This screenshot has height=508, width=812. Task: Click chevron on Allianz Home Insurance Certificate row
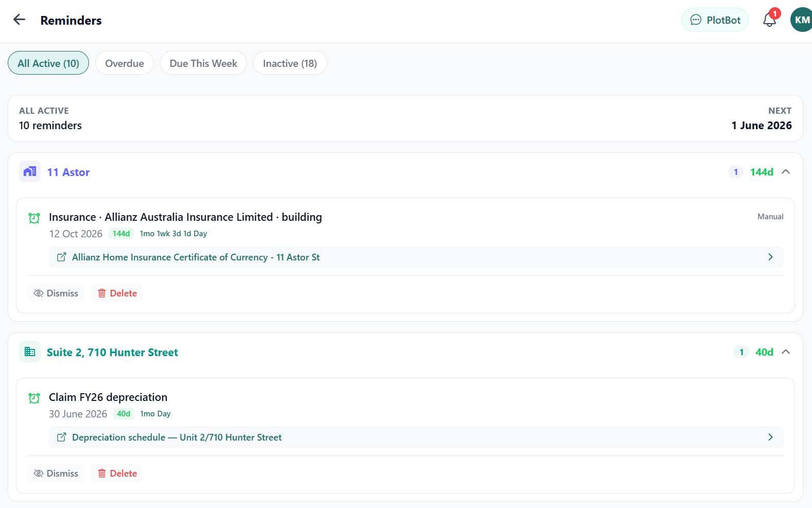tap(770, 257)
